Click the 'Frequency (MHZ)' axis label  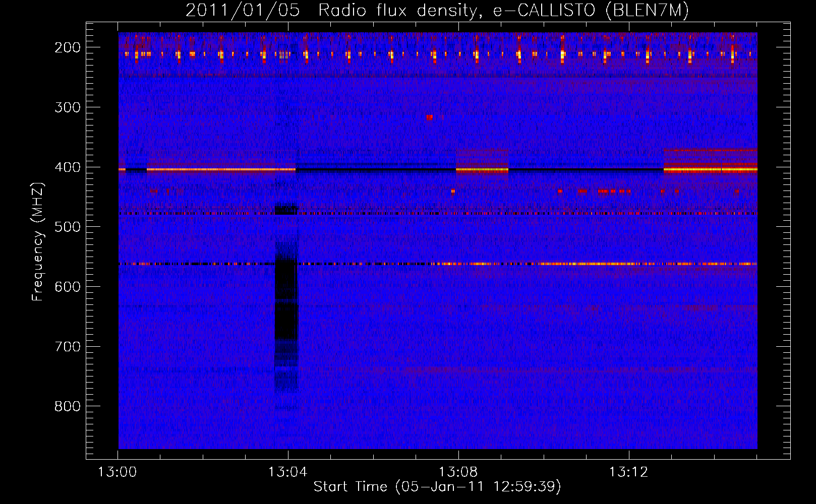point(38,241)
